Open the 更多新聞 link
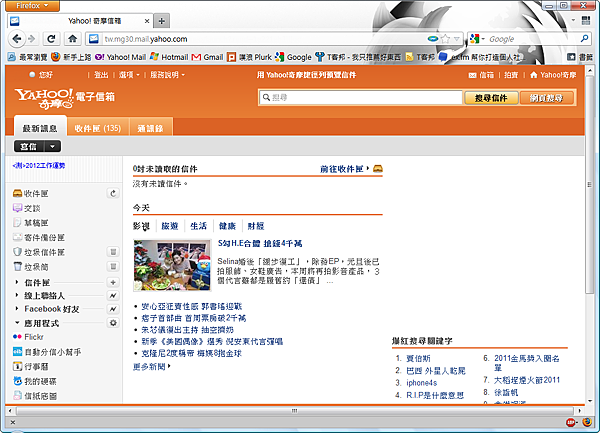Image resolution: width=600 pixels, height=433 pixels. click(149, 366)
